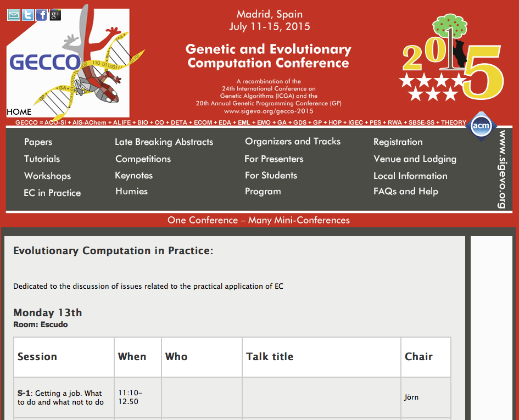
Task: Select EC in Practice menu item
Action: [x=52, y=193]
